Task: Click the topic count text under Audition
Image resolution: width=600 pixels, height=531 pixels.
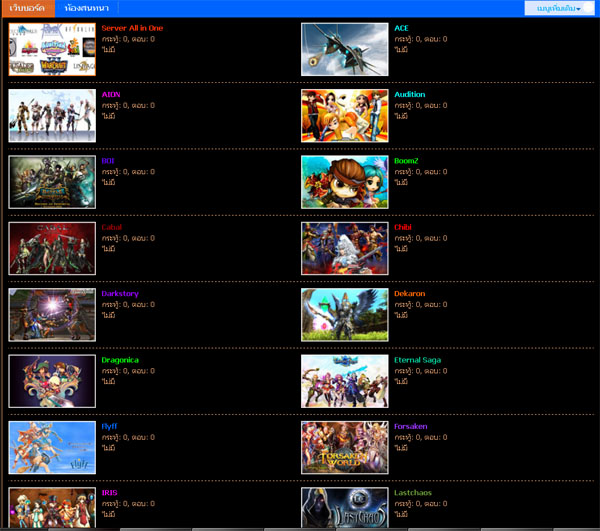Action: click(x=421, y=106)
